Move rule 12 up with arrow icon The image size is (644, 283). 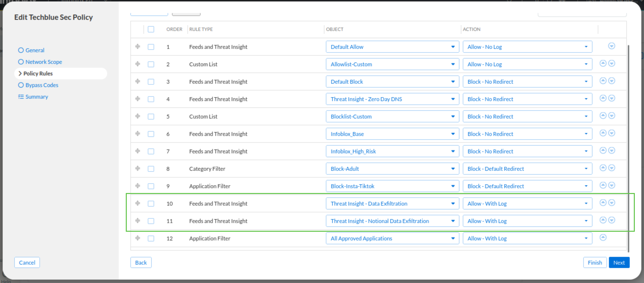[x=603, y=238]
